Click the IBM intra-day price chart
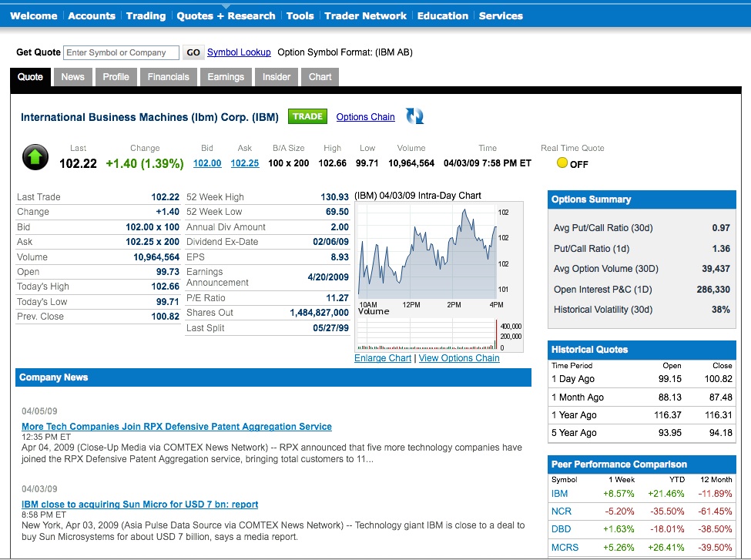This screenshot has height=560, width=751. 427,251
